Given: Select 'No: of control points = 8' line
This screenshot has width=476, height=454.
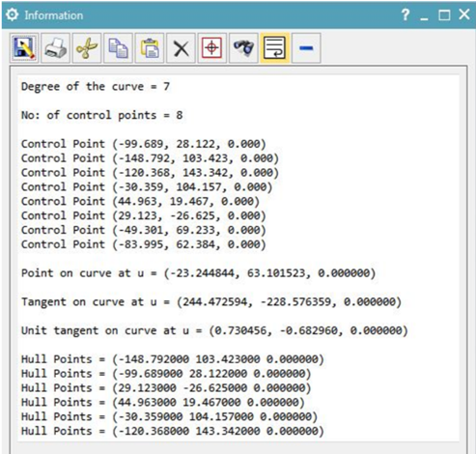Looking at the screenshot, I should tap(102, 115).
